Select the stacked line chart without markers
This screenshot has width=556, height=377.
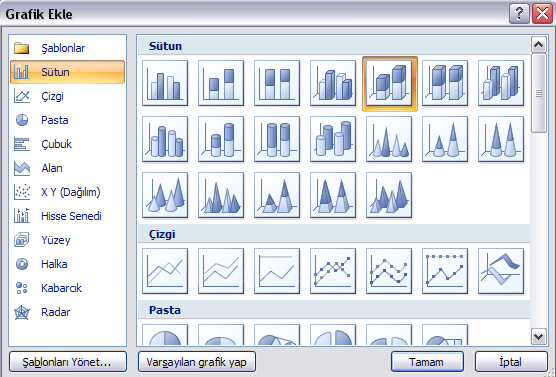click(221, 271)
